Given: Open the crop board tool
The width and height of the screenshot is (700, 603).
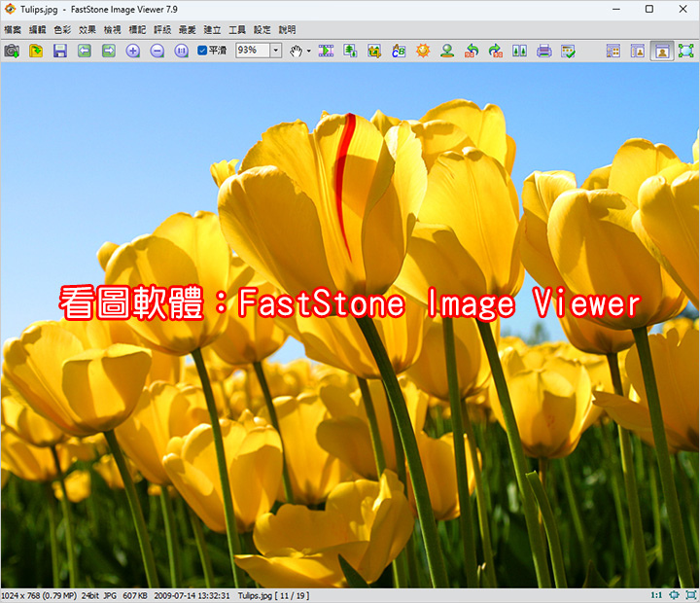Looking at the screenshot, I should click(x=374, y=51).
